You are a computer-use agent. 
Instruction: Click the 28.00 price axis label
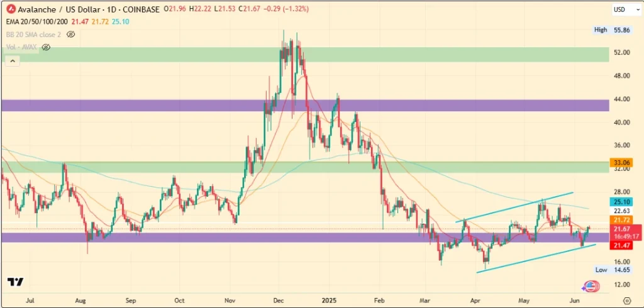click(622, 192)
